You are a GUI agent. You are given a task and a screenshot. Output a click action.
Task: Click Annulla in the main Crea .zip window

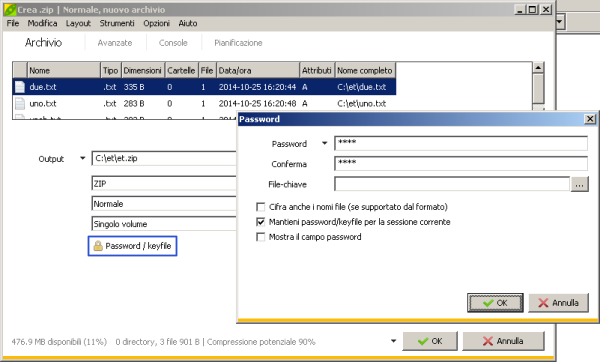[x=503, y=341]
